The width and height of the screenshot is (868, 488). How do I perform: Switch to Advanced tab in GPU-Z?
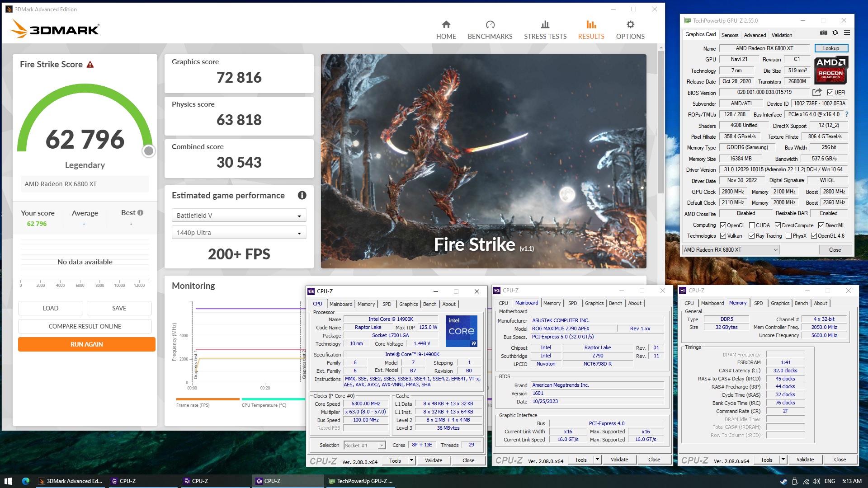(x=755, y=35)
